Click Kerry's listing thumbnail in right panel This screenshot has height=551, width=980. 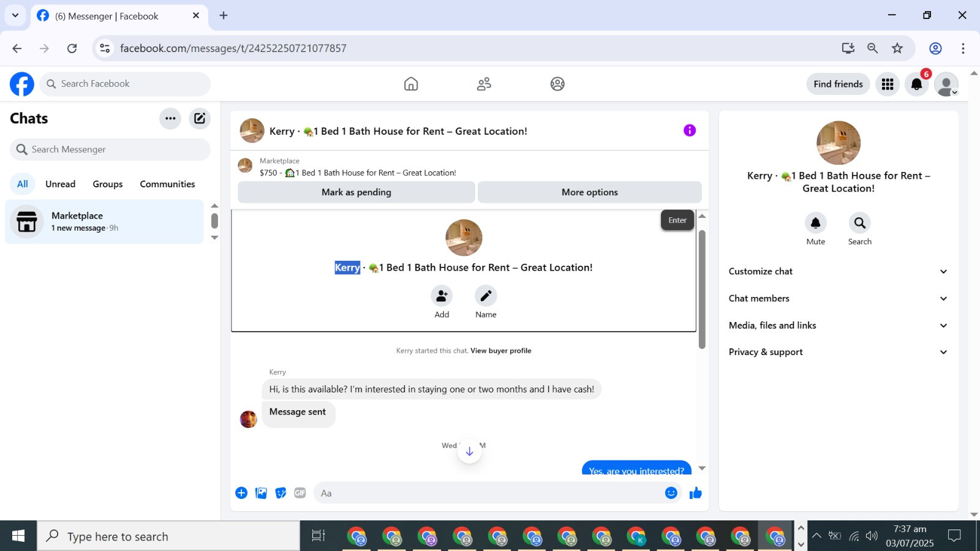click(839, 143)
